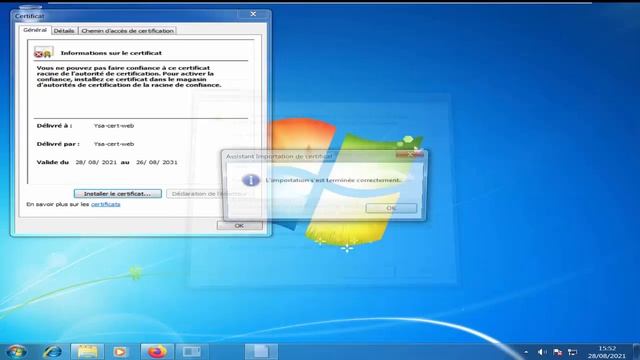This screenshot has height=360, width=640.
Task: Open the Action Center flag icon
Action: click(558, 352)
